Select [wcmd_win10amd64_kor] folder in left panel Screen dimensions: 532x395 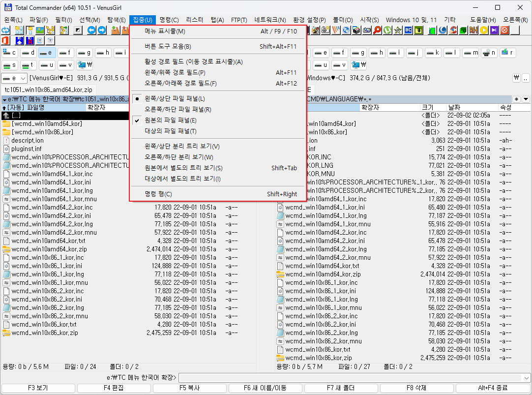click(47, 124)
